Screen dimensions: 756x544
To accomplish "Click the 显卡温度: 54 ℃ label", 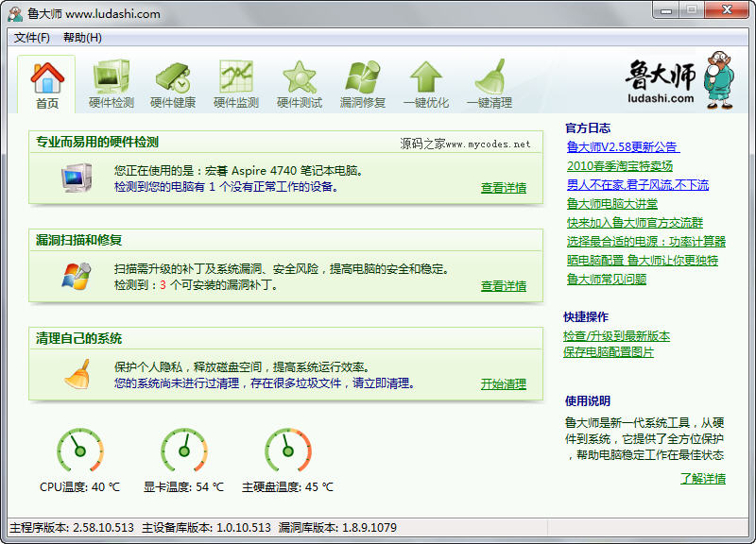I will click(183, 487).
